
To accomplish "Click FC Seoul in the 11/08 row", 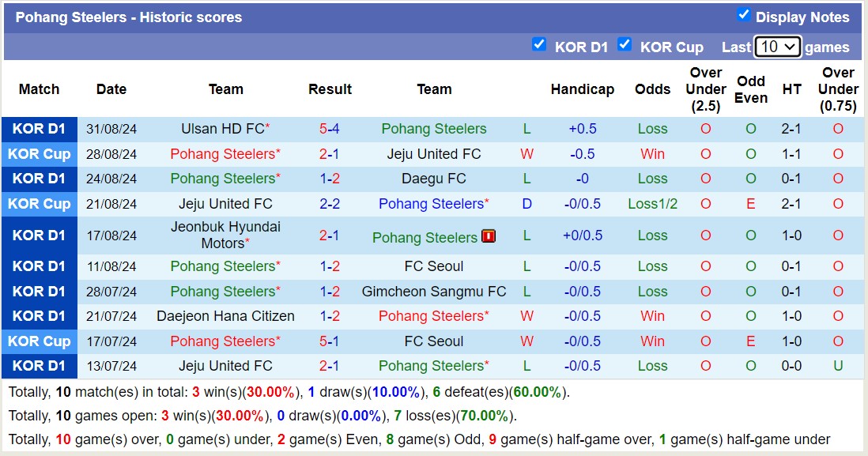I will click(x=433, y=266).
